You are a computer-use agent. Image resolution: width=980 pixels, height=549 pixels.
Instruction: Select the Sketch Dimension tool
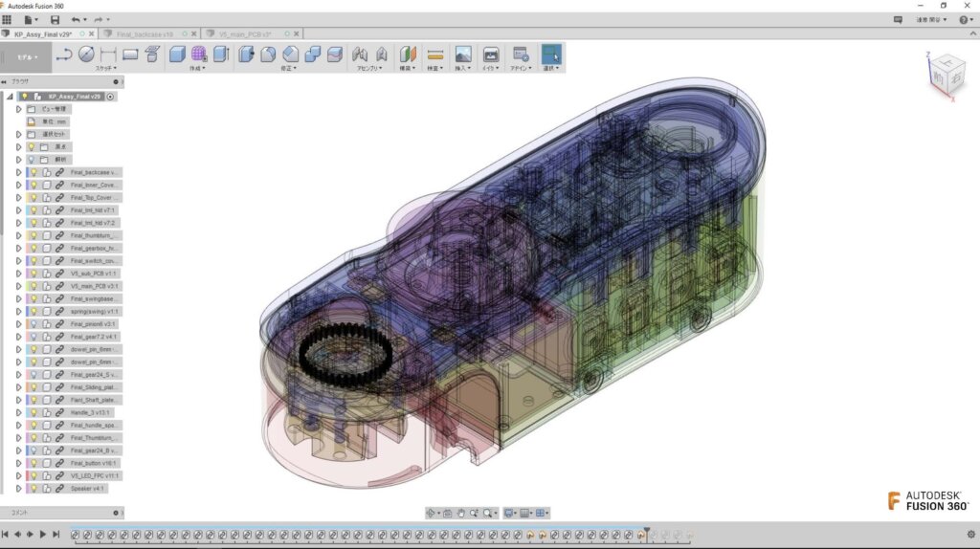[x=108, y=55]
